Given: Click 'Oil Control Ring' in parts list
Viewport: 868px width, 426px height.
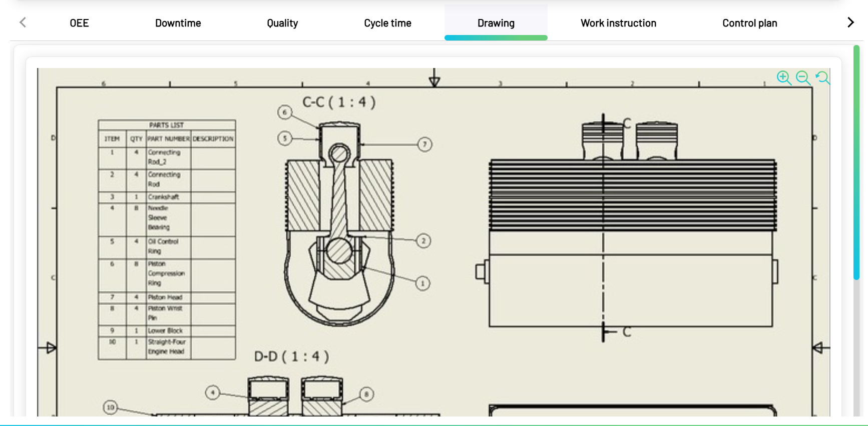Looking at the screenshot, I should (x=163, y=246).
